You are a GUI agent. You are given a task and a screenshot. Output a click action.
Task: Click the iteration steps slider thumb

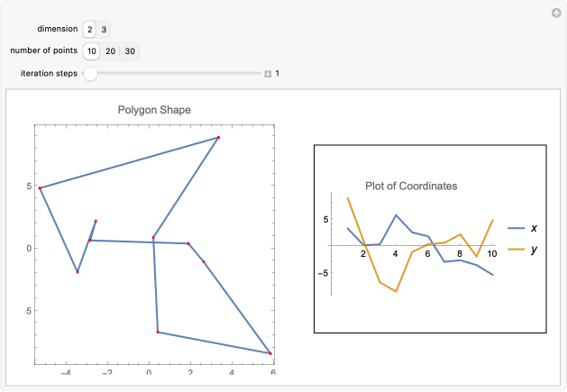coord(90,73)
